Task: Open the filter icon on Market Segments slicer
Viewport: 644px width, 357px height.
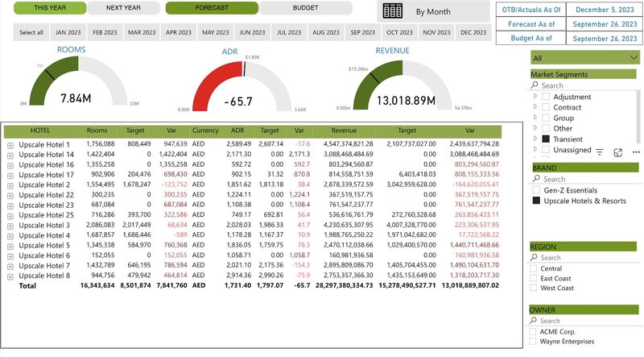Action: [x=600, y=152]
